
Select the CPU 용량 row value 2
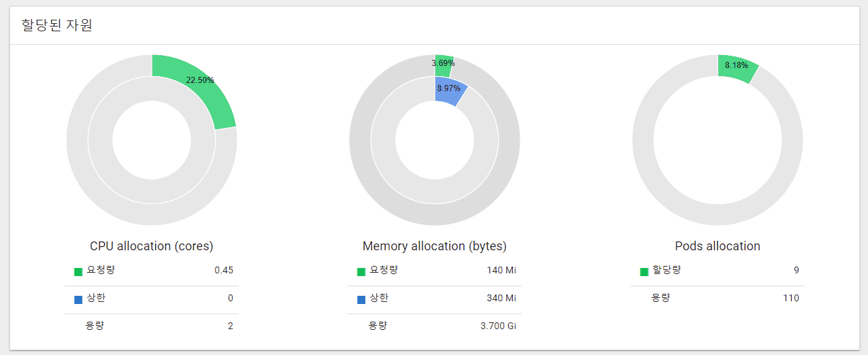pyautogui.click(x=230, y=326)
